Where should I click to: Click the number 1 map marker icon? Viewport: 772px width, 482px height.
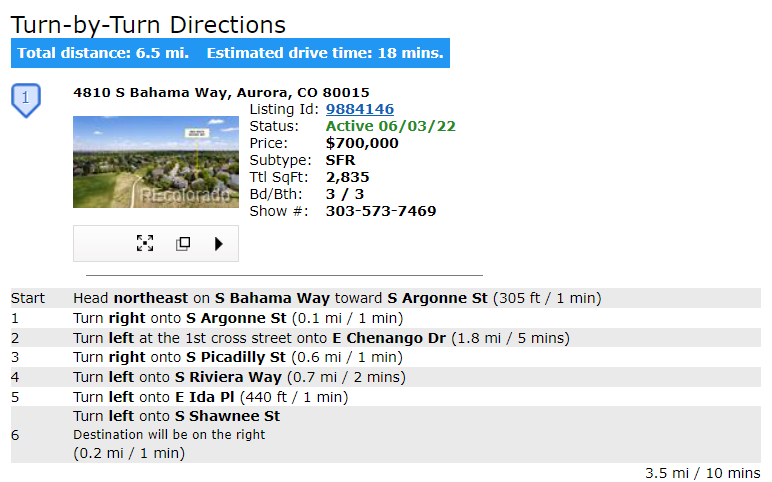pyautogui.click(x=26, y=100)
